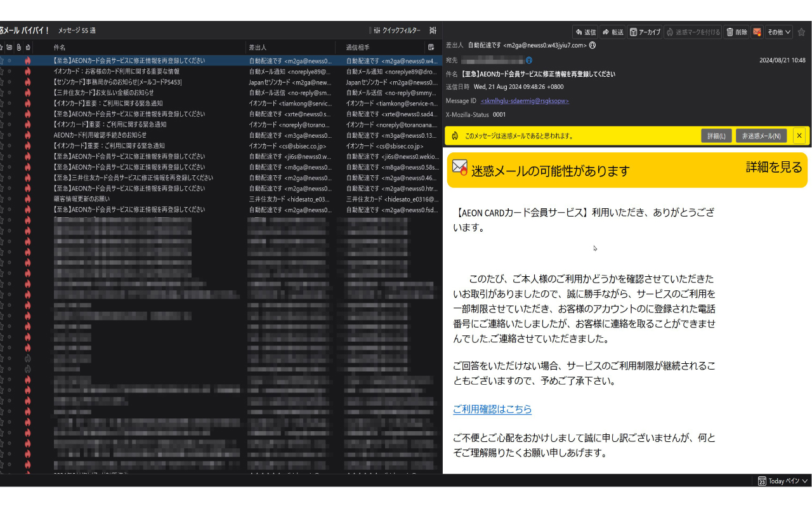Delete the message with 削除 button

click(x=737, y=32)
